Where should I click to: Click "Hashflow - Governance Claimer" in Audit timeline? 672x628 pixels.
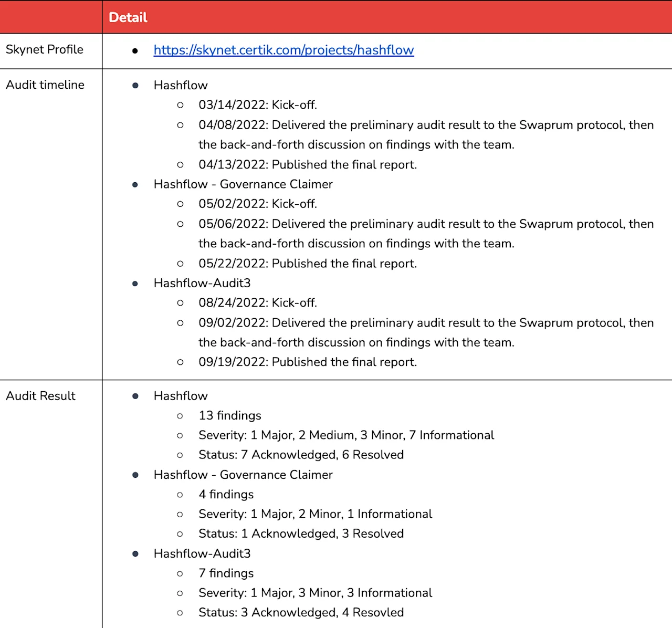[x=243, y=184]
